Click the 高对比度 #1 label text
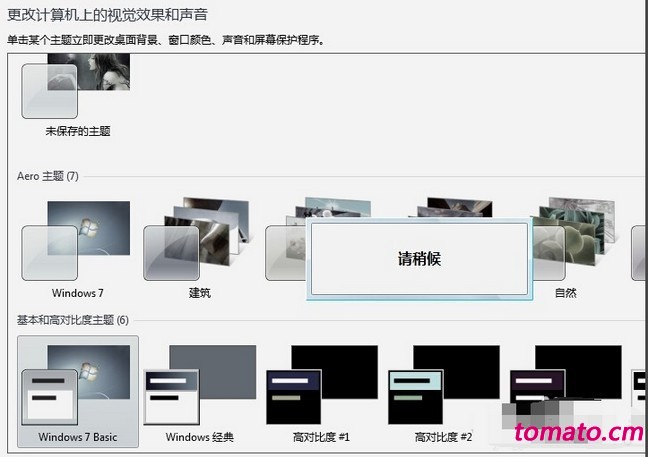Viewport: 648px width, 457px height. (321, 437)
